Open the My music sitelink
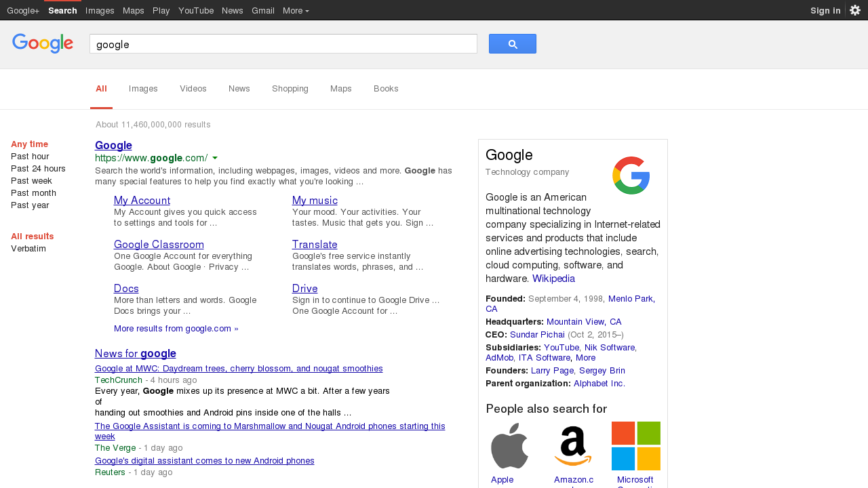 point(315,201)
